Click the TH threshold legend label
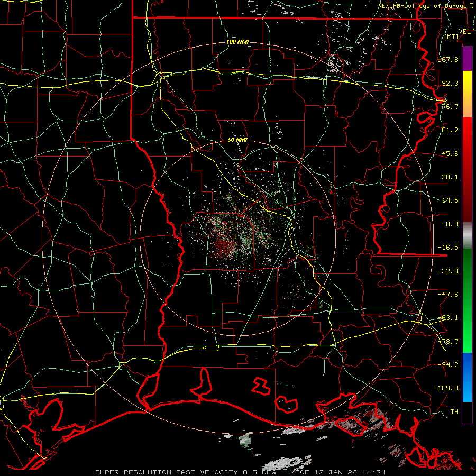Screen dimensions: 476x476 pyautogui.click(x=454, y=412)
